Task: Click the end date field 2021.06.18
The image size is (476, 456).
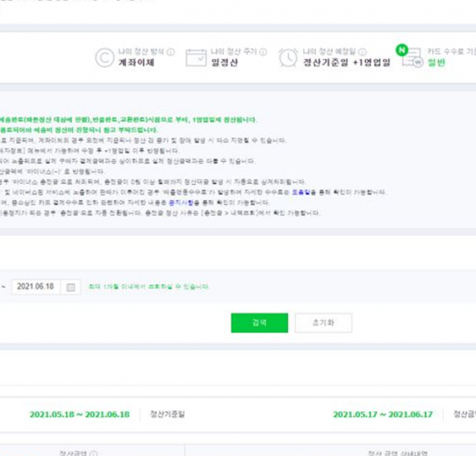Action: (36, 287)
